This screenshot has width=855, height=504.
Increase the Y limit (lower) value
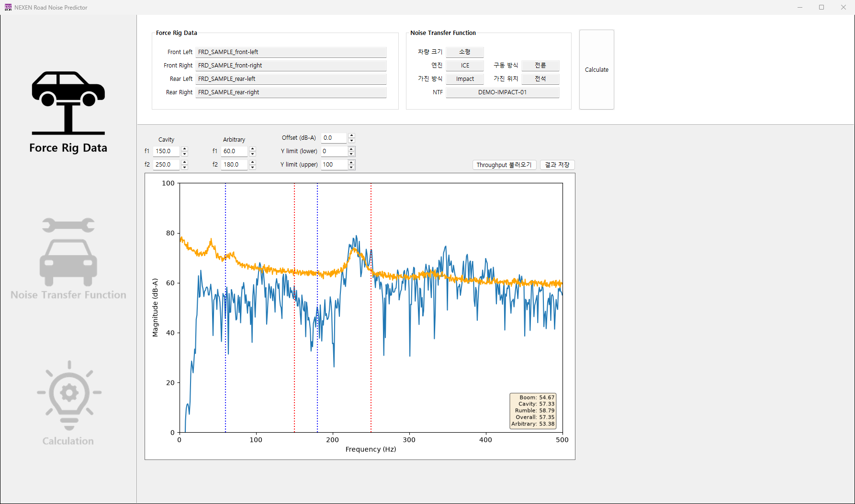[352, 149]
